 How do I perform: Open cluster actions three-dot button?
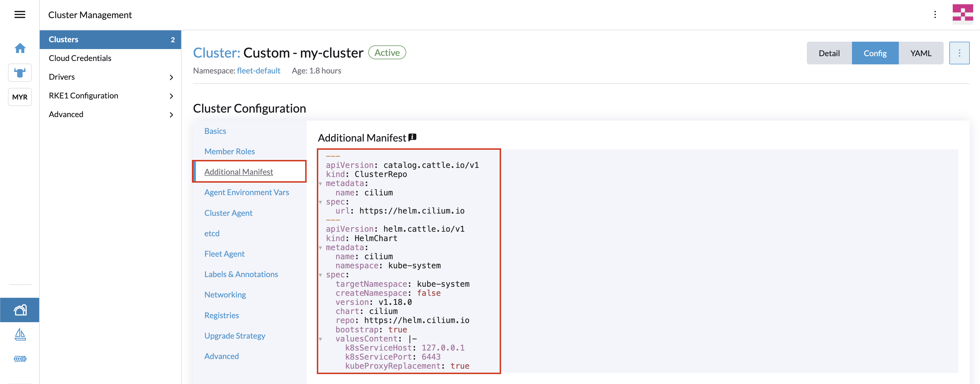click(959, 53)
